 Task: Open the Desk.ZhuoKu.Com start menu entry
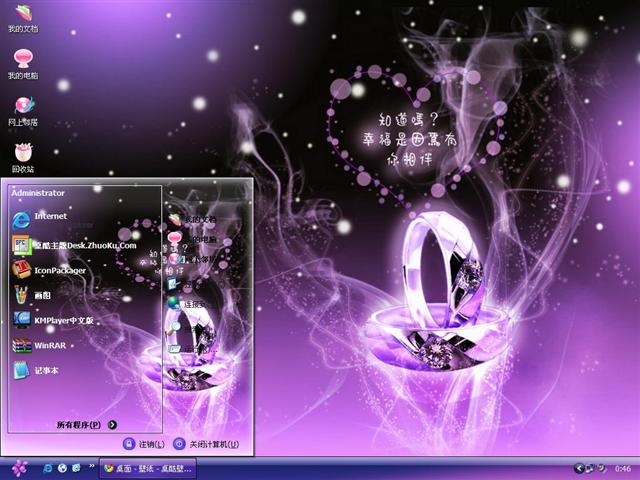pyautogui.click(x=84, y=244)
